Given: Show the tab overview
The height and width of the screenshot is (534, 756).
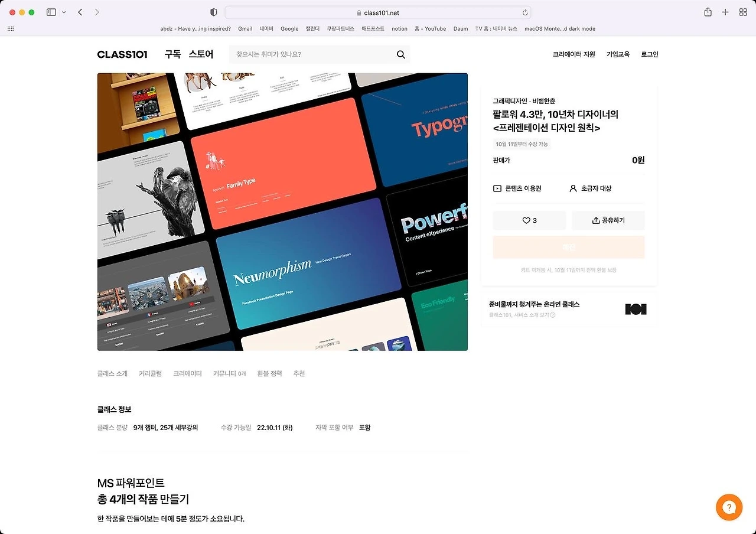Looking at the screenshot, I should click(x=743, y=12).
